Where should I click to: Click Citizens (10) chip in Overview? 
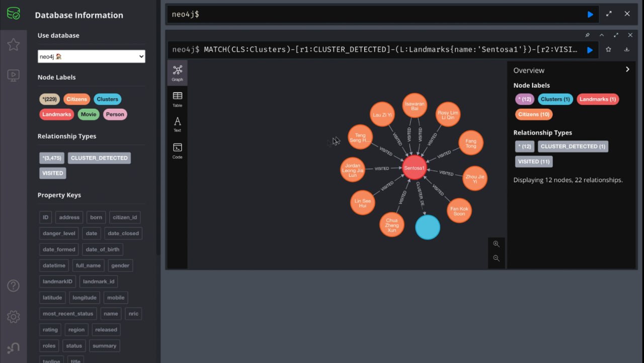tap(534, 114)
